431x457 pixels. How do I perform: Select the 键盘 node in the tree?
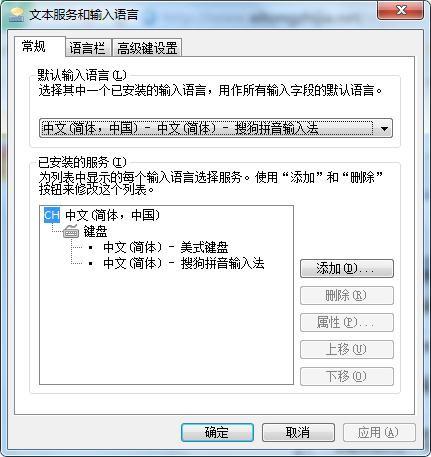pyautogui.click(x=95, y=232)
